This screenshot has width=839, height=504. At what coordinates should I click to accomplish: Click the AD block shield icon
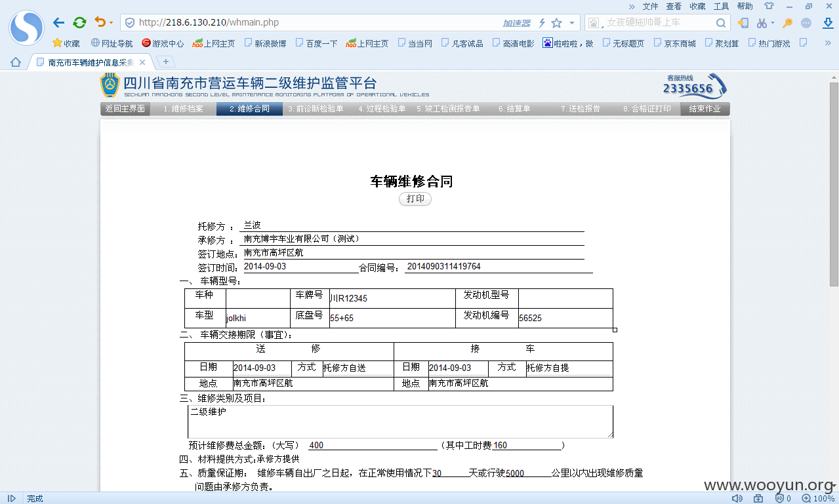click(780, 498)
